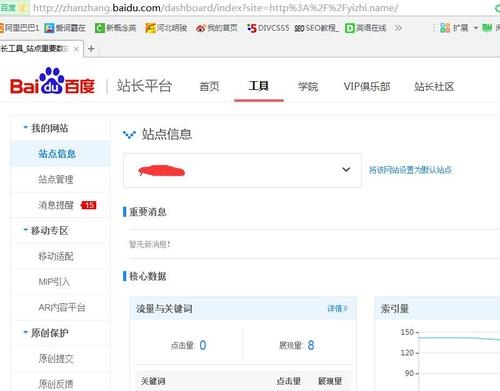
Task: Open 消息提醒 in the sidebar
Action: tap(56, 205)
